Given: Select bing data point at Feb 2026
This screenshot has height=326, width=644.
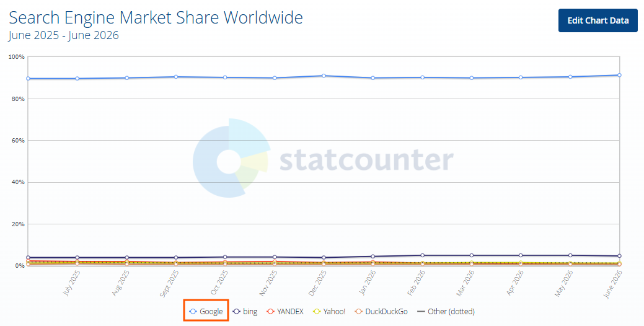Looking at the screenshot, I should coord(422,255).
